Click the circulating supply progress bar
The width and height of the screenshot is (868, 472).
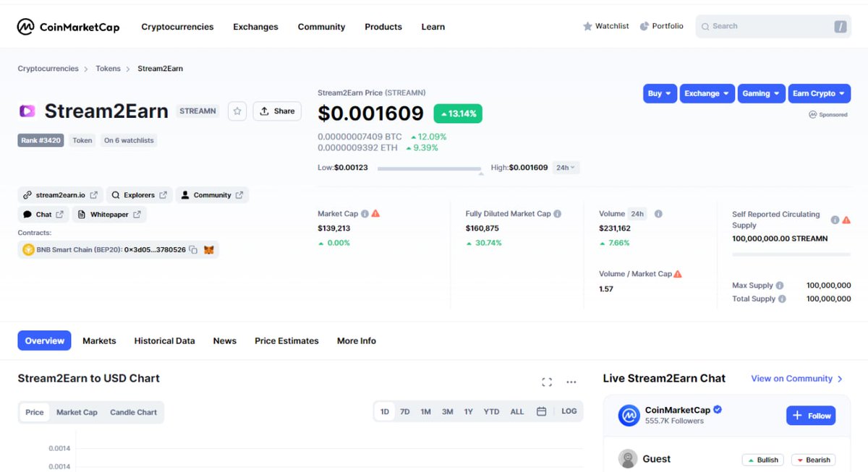coord(791,254)
